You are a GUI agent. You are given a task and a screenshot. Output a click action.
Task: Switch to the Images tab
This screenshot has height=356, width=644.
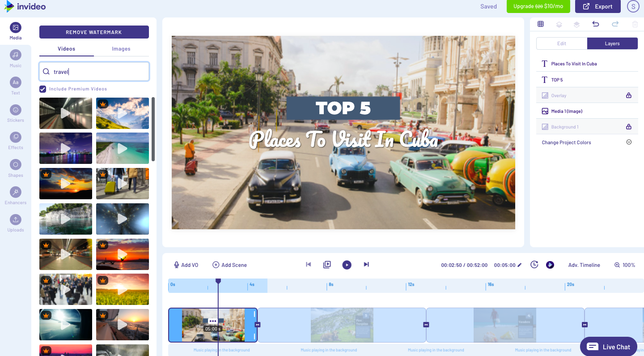tap(121, 49)
